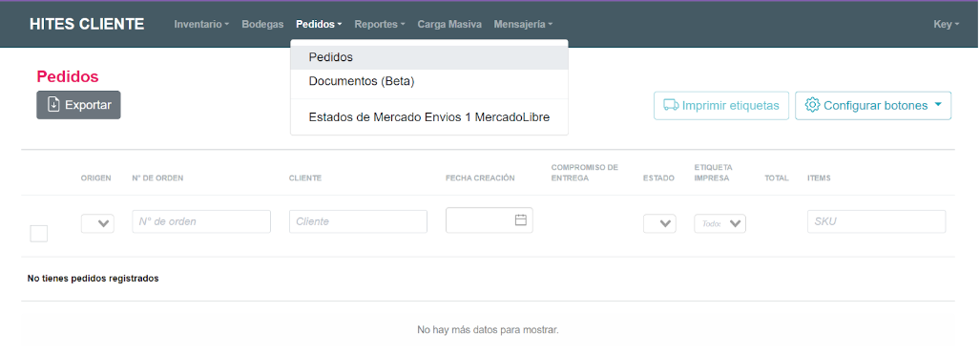Open the Estado filter dropdown
Image resolution: width=980 pixels, height=354 pixels.
click(x=659, y=223)
